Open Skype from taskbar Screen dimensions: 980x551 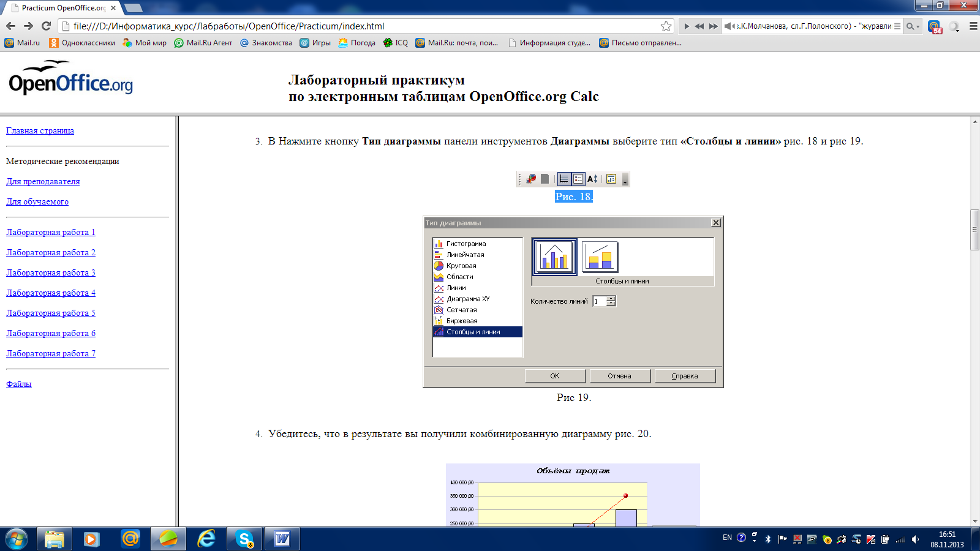(244, 539)
